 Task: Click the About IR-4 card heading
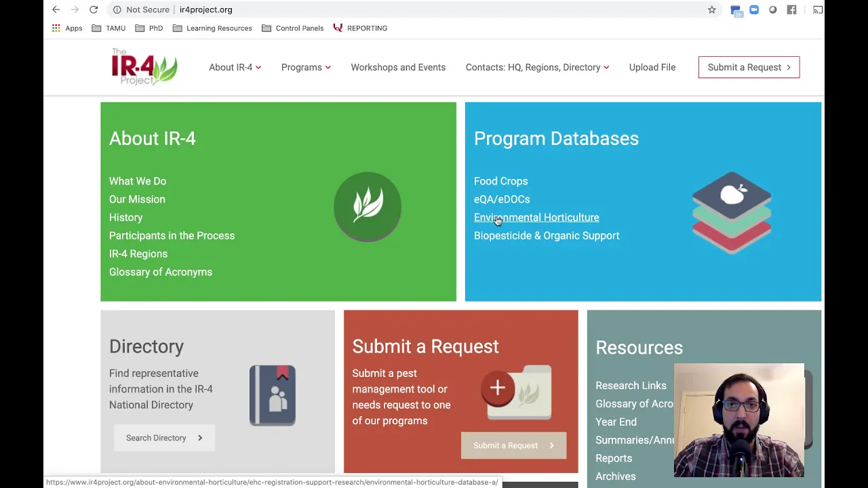[153, 138]
